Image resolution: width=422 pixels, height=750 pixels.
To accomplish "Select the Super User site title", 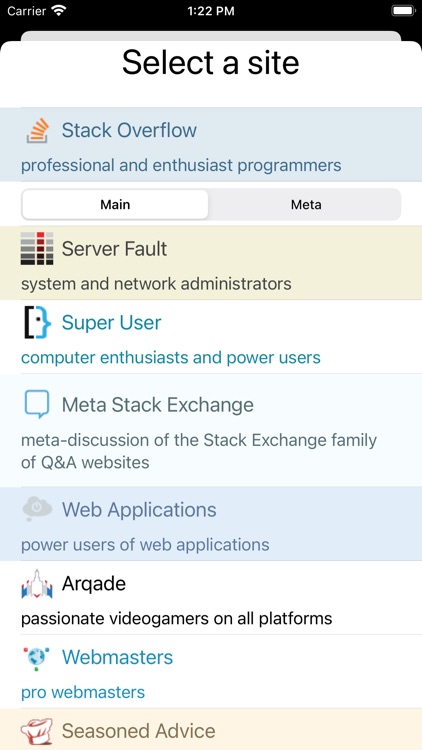I will 111,323.
